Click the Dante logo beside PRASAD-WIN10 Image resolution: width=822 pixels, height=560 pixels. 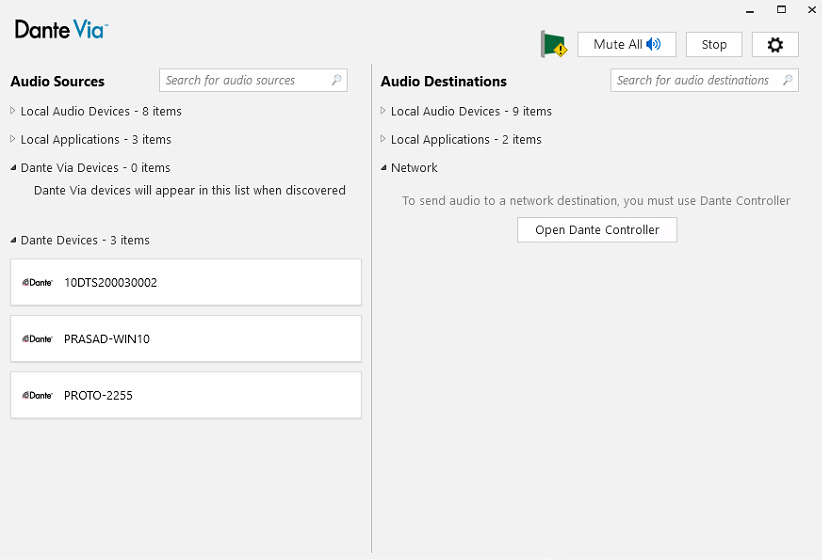[37, 339]
